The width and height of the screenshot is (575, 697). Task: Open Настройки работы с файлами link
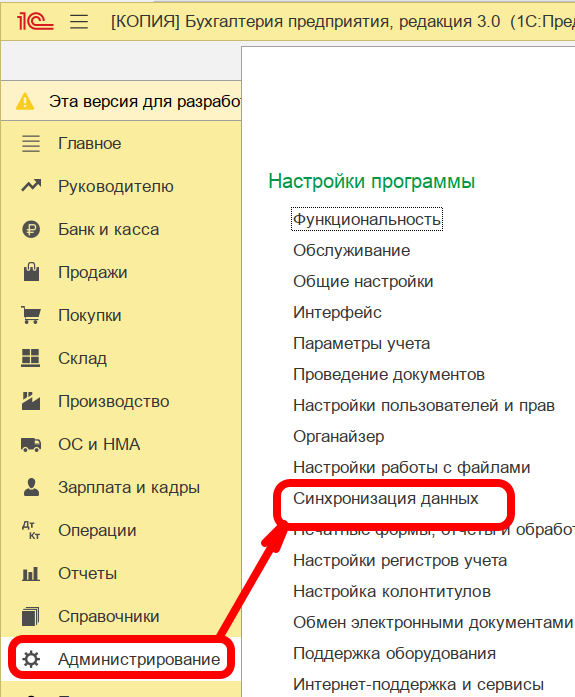pyautogui.click(x=411, y=468)
